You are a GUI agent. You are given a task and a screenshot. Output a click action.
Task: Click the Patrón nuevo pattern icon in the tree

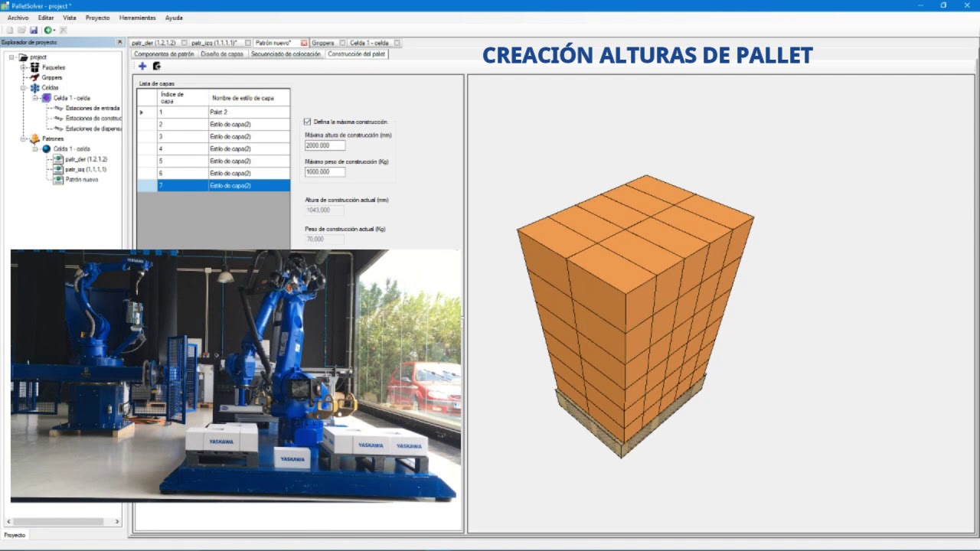(59, 180)
